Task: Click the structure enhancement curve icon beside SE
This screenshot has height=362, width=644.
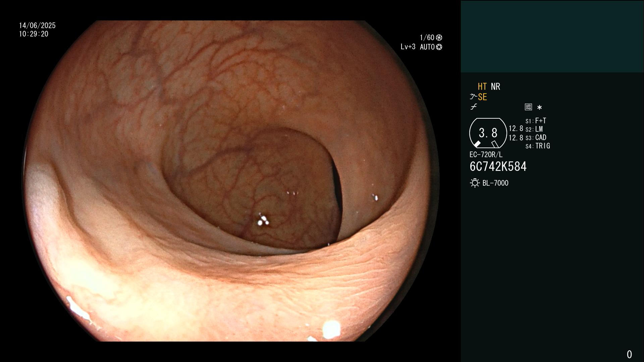Action: (x=473, y=97)
